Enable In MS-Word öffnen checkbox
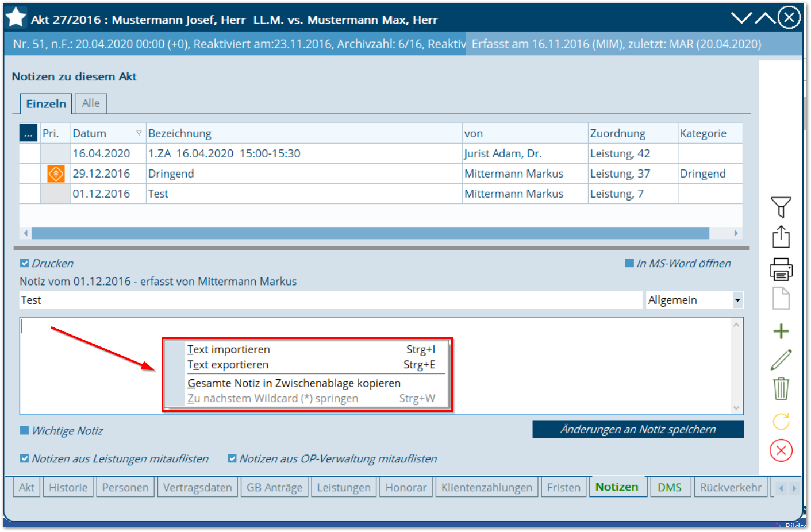 [629, 263]
